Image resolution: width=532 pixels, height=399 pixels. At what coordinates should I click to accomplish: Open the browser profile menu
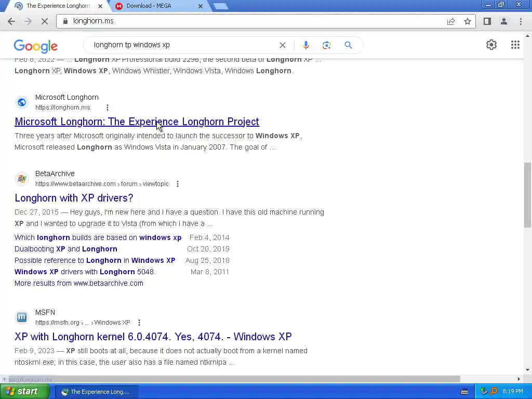504,21
